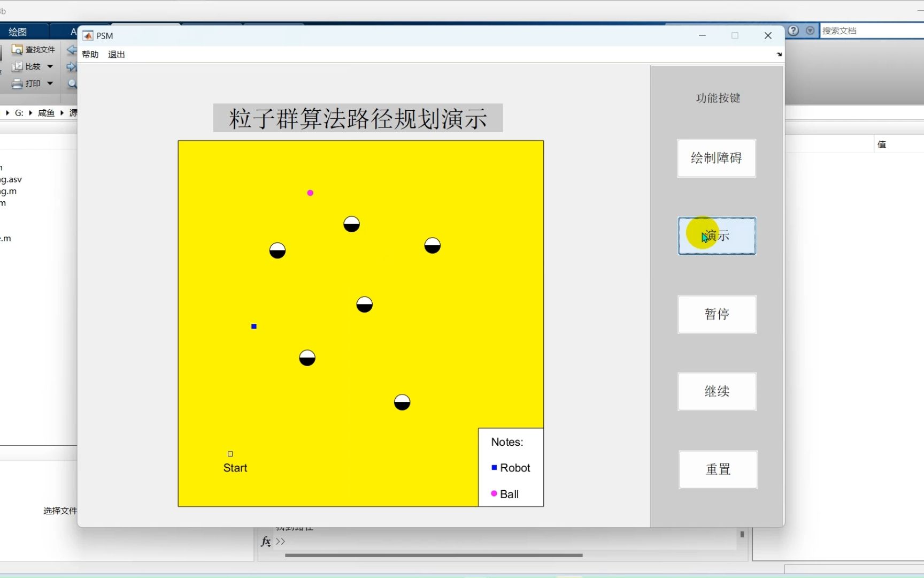Expand the 打印 dropdown arrow
The width and height of the screenshot is (924, 578).
point(50,83)
